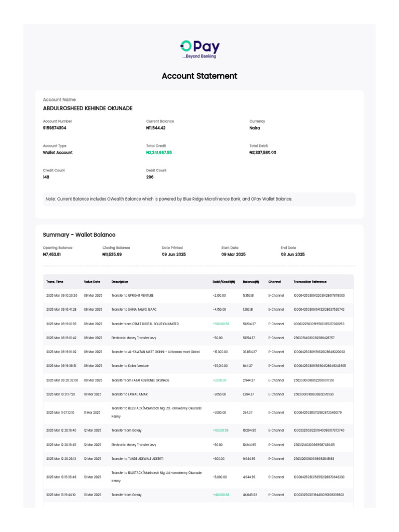Select the account number 9159874304
399x532 pixels.
pos(54,128)
